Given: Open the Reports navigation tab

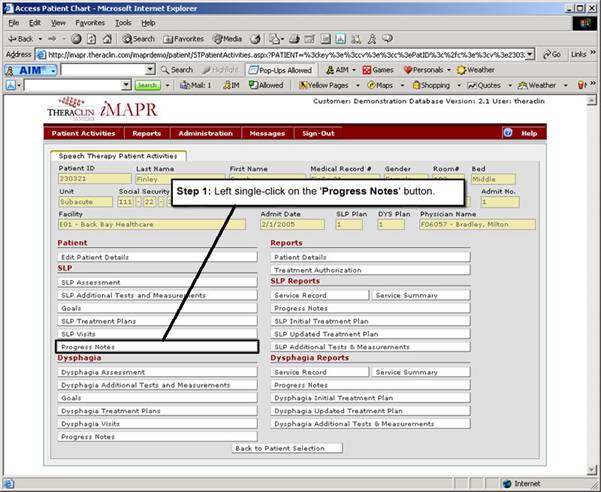Looking at the screenshot, I should point(146,133).
